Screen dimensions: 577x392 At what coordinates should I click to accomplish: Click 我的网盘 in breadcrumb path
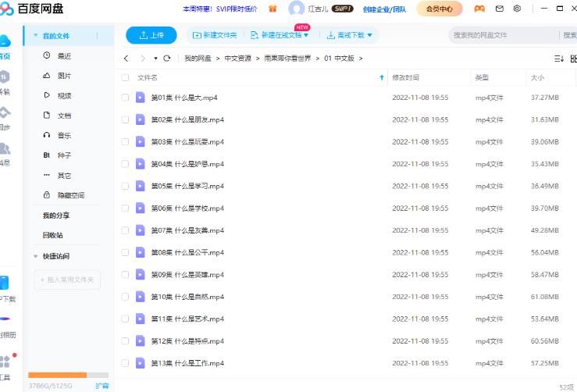(x=198, y=58)
